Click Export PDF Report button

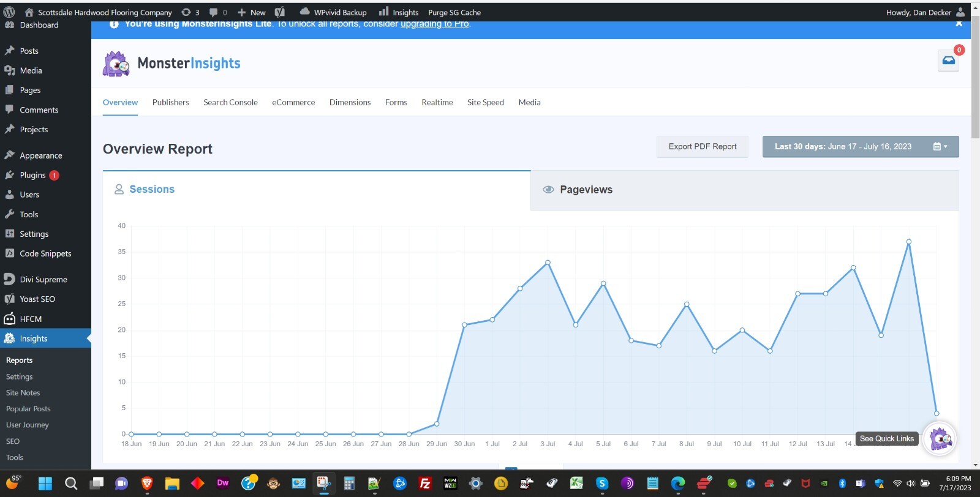click(703, 146)
